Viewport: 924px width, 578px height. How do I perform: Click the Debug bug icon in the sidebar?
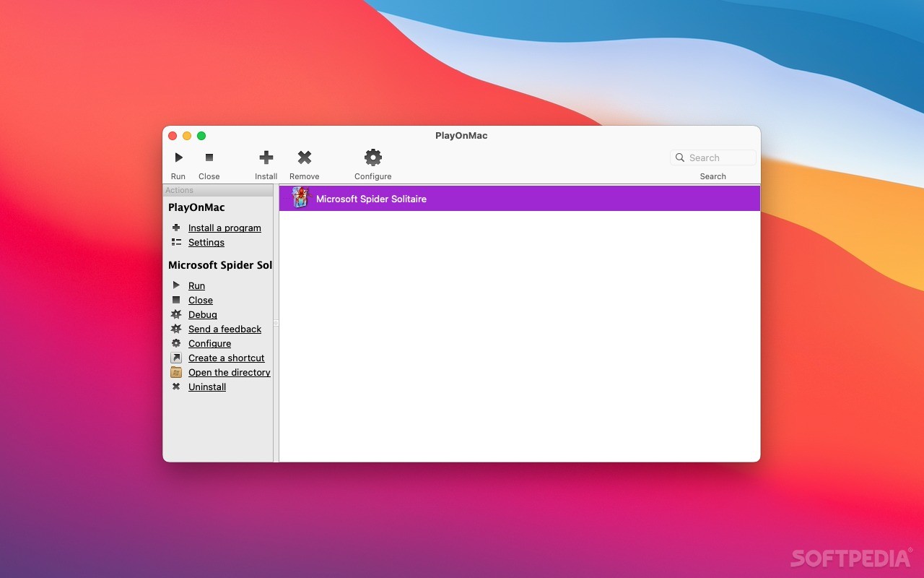coord(176,314)
